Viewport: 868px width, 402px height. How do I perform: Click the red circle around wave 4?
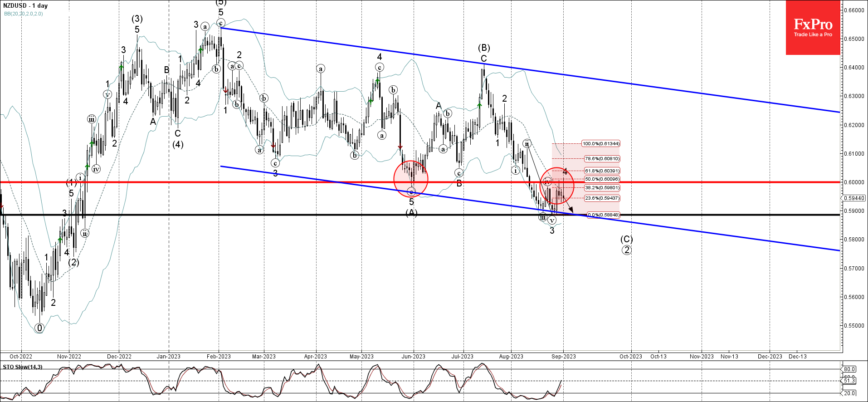click(557, 185)
